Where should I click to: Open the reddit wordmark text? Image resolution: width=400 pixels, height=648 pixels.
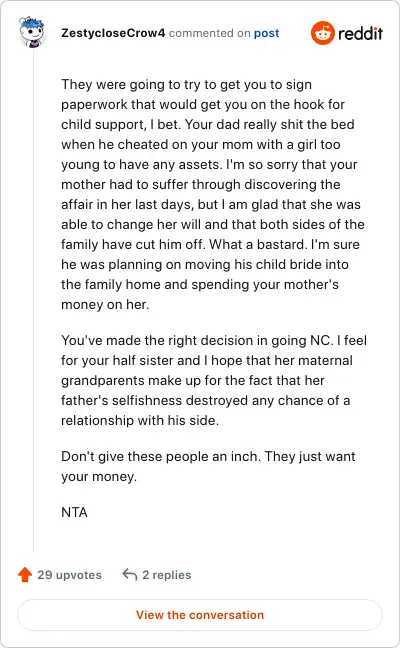pos(360,33)
